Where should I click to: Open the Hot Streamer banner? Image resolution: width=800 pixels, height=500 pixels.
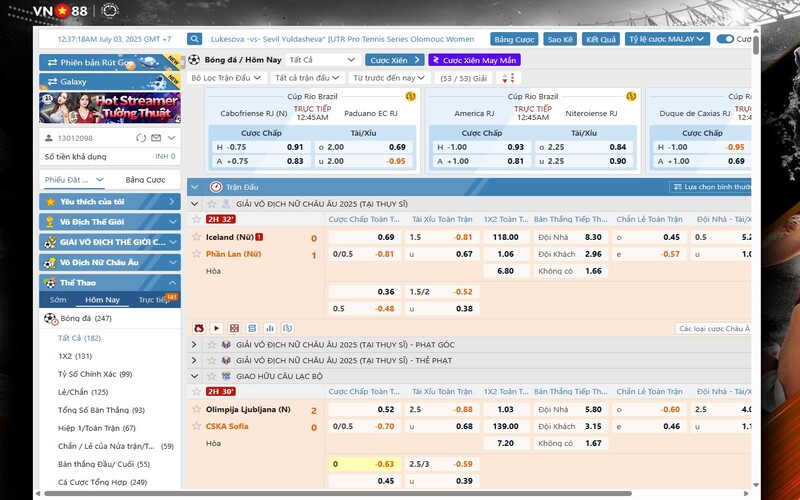110,107
